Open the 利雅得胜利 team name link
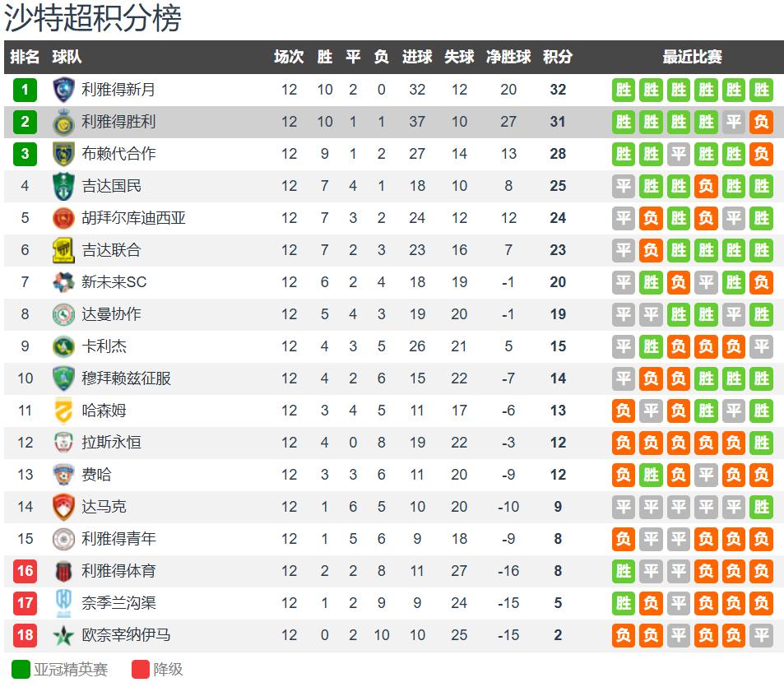 coord(118,122)
